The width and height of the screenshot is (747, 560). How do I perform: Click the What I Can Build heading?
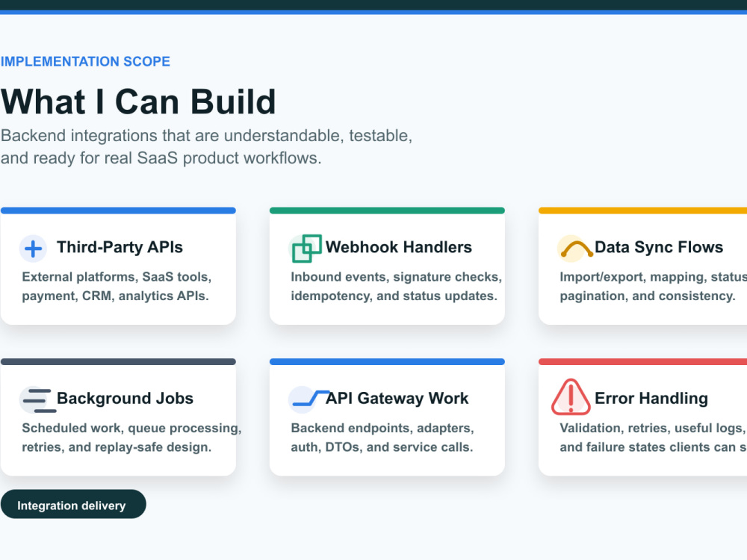138,102
